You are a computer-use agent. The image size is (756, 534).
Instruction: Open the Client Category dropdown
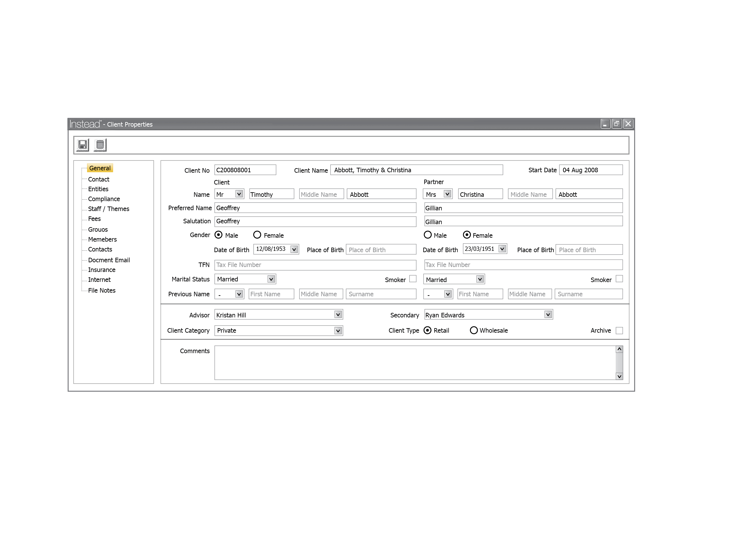tap(338, 330)
